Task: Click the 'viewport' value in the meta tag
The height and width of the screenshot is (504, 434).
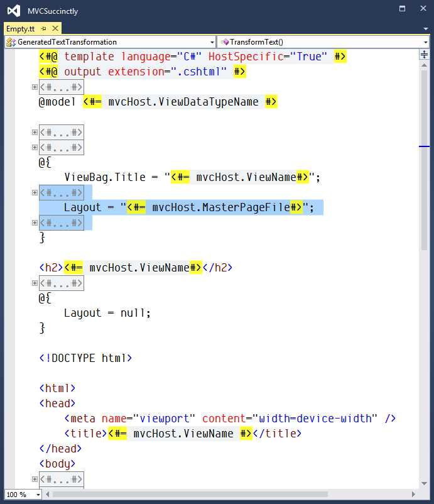Action: 164,419
